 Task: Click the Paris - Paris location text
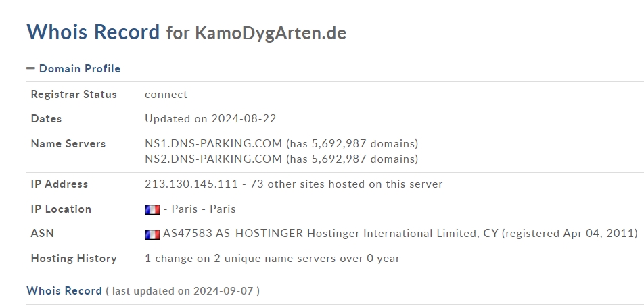tap(204, 209)
